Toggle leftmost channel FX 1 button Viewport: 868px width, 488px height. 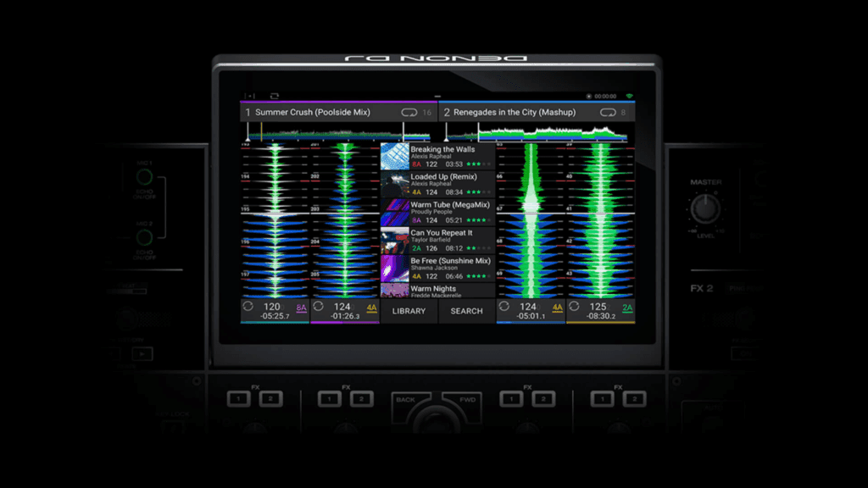238,399
